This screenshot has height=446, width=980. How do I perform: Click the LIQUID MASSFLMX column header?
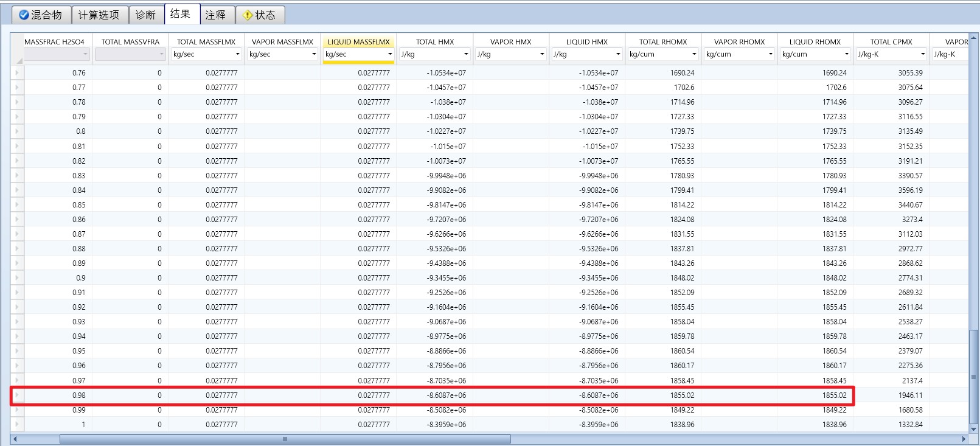pyautogui.click(x=358, y=41)
